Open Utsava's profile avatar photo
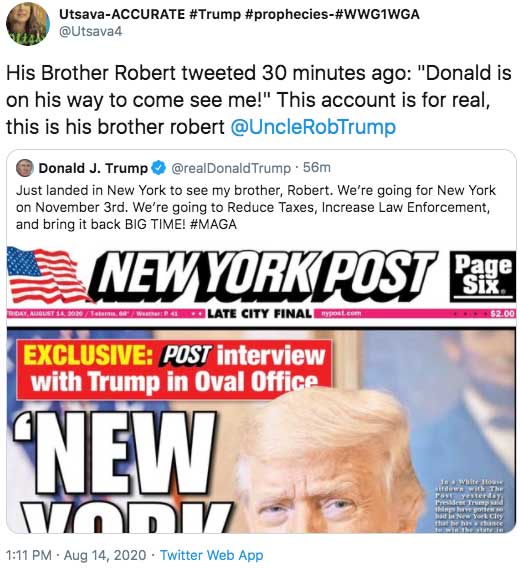This screenshot has width=520, height=570. [28, 24]
